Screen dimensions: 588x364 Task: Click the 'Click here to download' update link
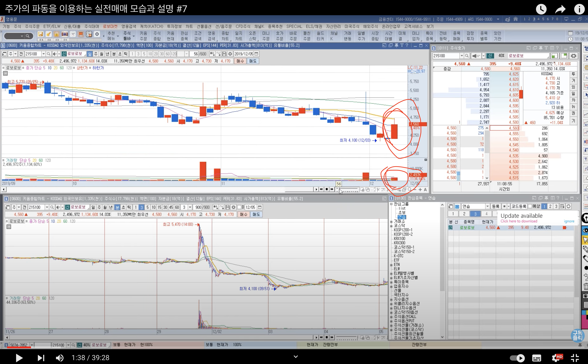(519, 221)
